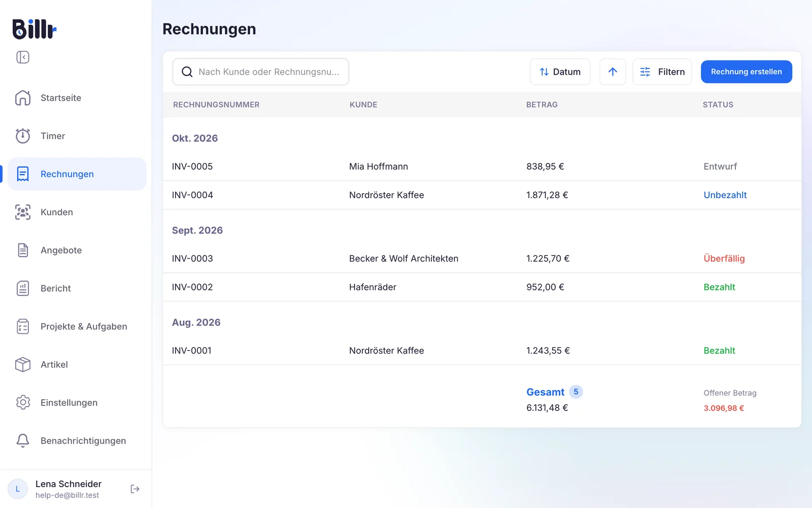Image resolution: width=812 pixels, height=508 pixels.
Task: Click amount 1.243,55 €
Action: [x=548, y=351]
